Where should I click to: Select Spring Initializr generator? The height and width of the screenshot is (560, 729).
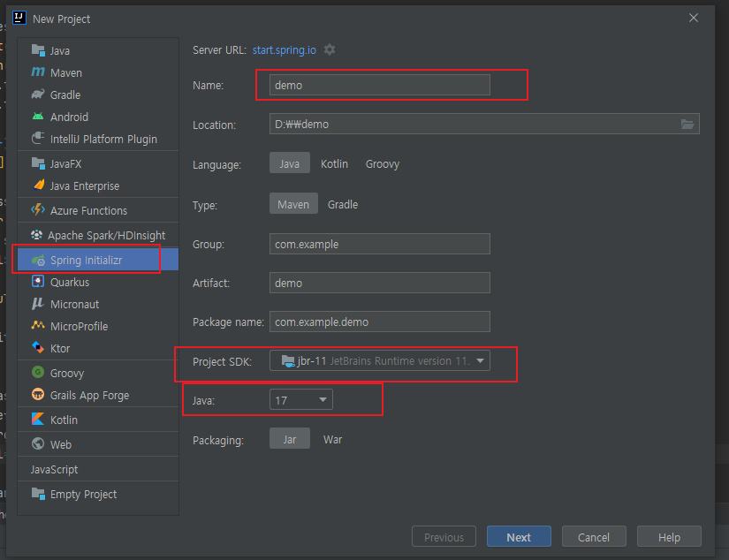pyautogui.click(x=97, y=260)
